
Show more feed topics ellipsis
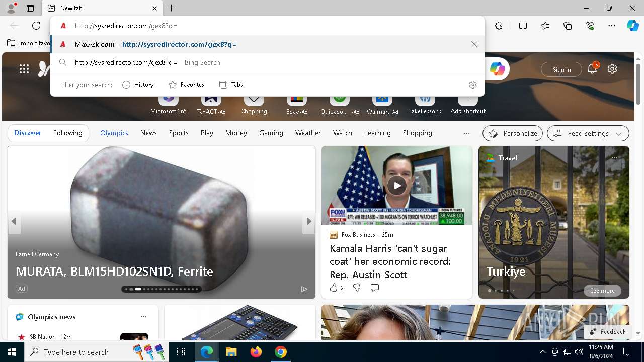click(x=466, y=133)
